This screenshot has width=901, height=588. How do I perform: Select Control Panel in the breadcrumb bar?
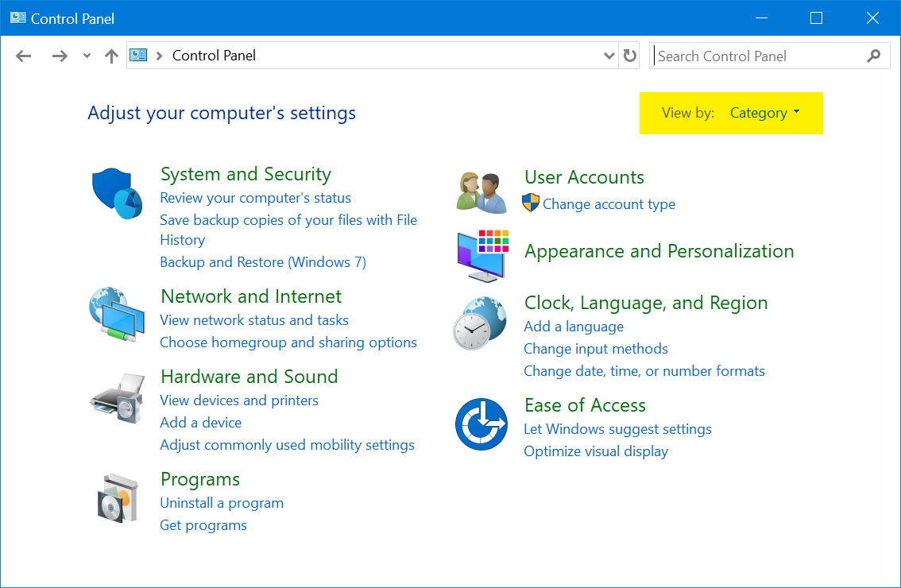pos(216,56)
